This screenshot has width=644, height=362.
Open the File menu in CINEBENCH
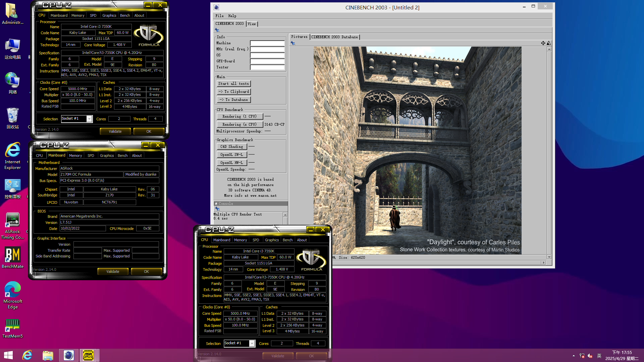(x=219, y=16)
